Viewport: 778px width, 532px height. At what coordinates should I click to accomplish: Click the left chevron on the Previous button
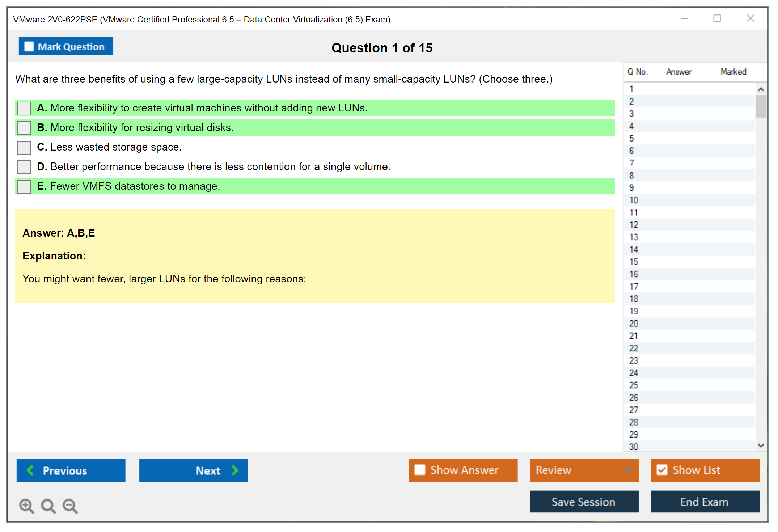(x=30, y=470)
